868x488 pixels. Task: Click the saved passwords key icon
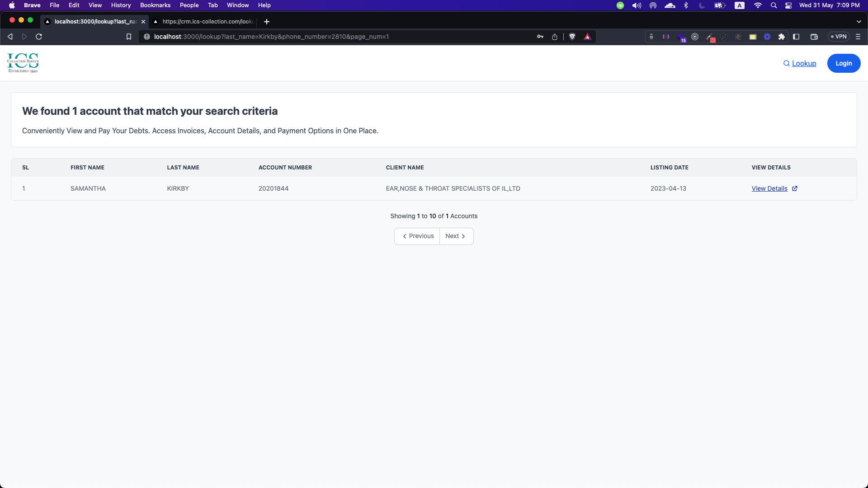click(540, 37)
